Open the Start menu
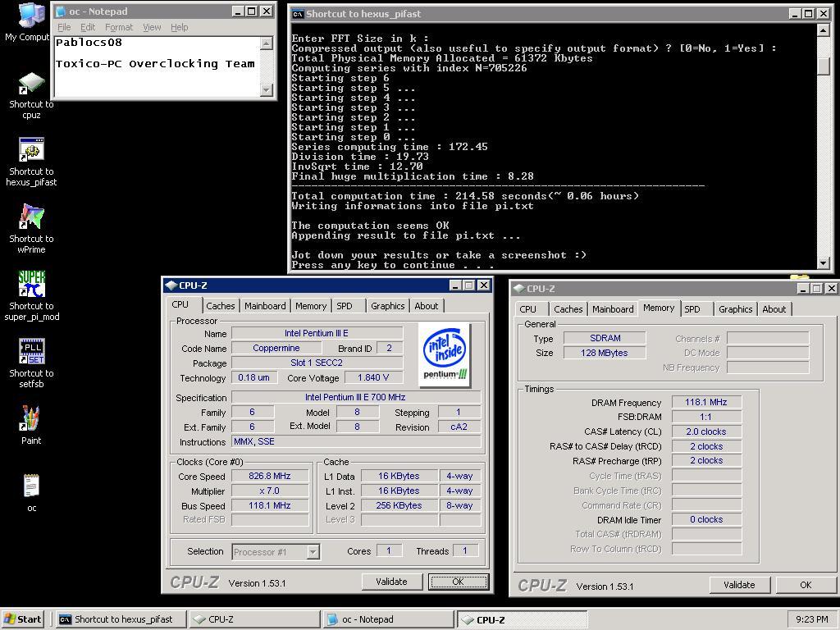 pos(22,619)
